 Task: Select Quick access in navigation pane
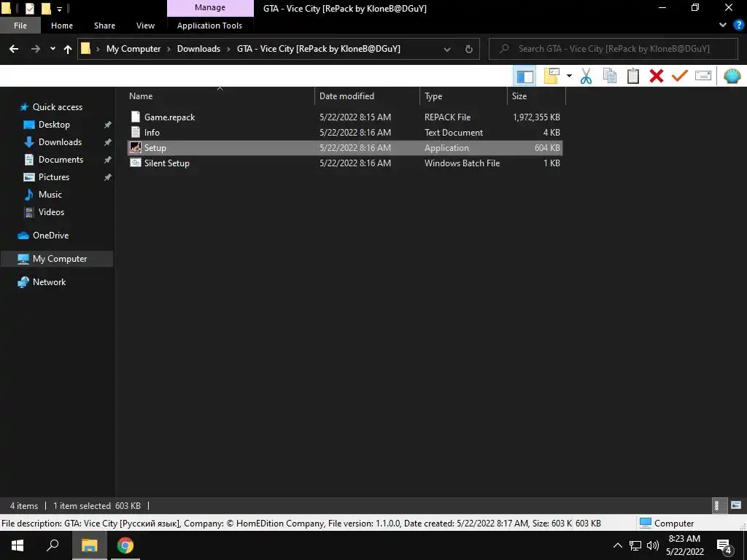(x=57, y=107)
